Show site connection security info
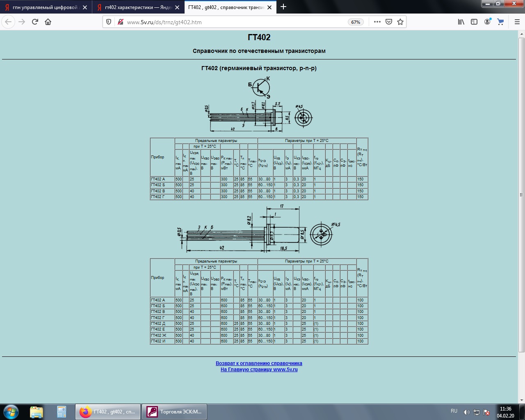Image resolution: width=525 pixels, height=420 pixels. coord(120,22)
